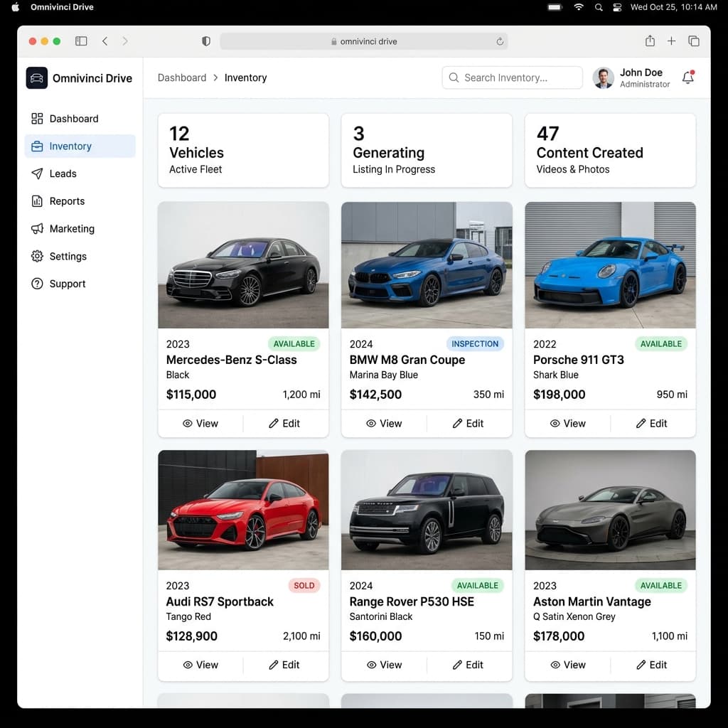This screenshot has width=728, height=728.
Task: Select Marketing in the sidebar
Action: [71, 229]
